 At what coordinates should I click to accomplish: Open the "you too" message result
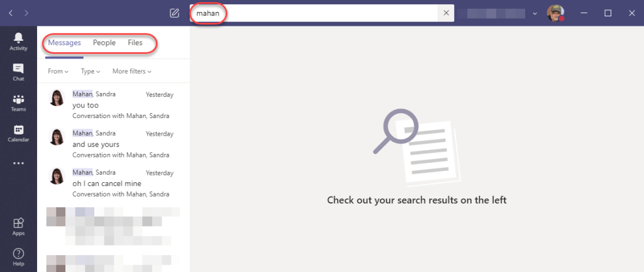[x=113, y=105]
